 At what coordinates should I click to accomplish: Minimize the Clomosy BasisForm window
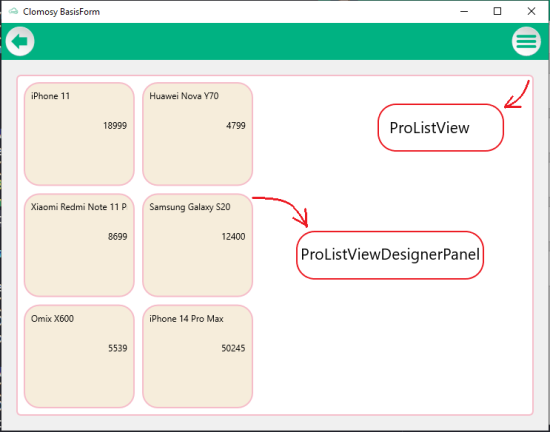464,12
